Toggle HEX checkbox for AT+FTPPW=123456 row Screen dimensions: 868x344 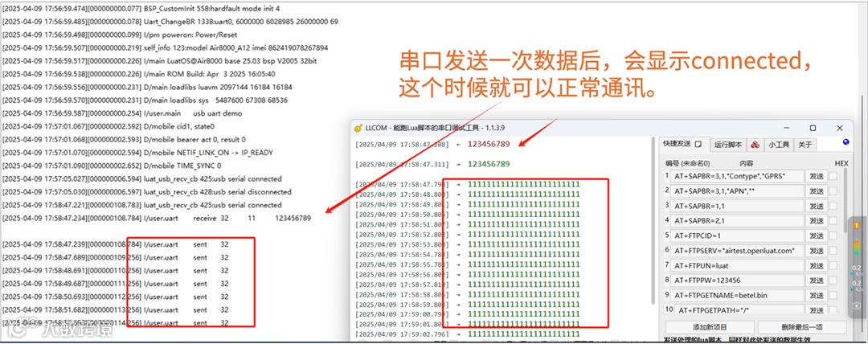833,281
